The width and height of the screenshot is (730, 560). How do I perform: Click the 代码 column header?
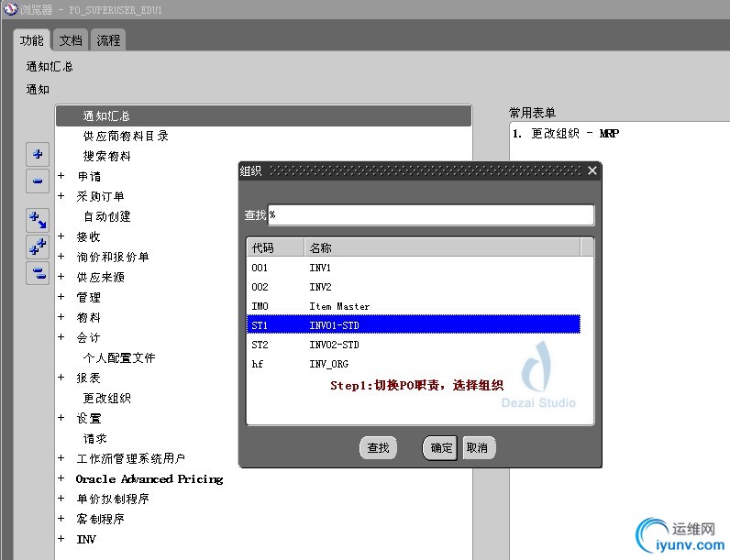click(x=276, y=247)
